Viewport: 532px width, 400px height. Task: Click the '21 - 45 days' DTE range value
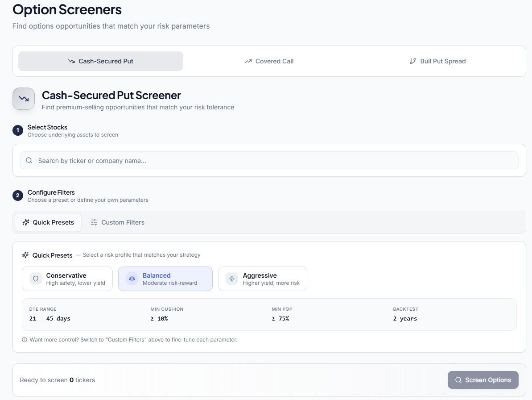tap(50, 318)
